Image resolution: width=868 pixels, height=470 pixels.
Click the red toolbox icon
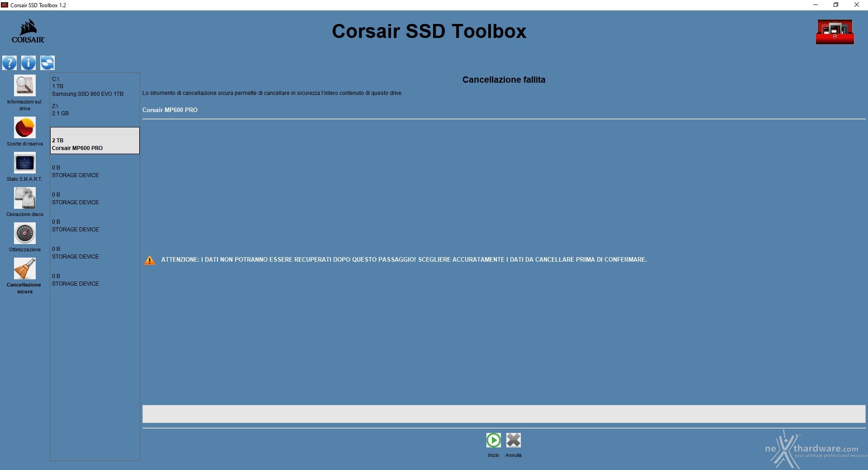[x=835, y=32]
